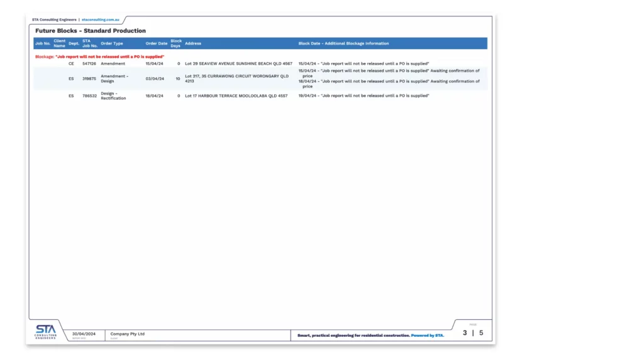
Task: Click the footer tagline 'Smart, practical engineering'
Action: [353, 336]
